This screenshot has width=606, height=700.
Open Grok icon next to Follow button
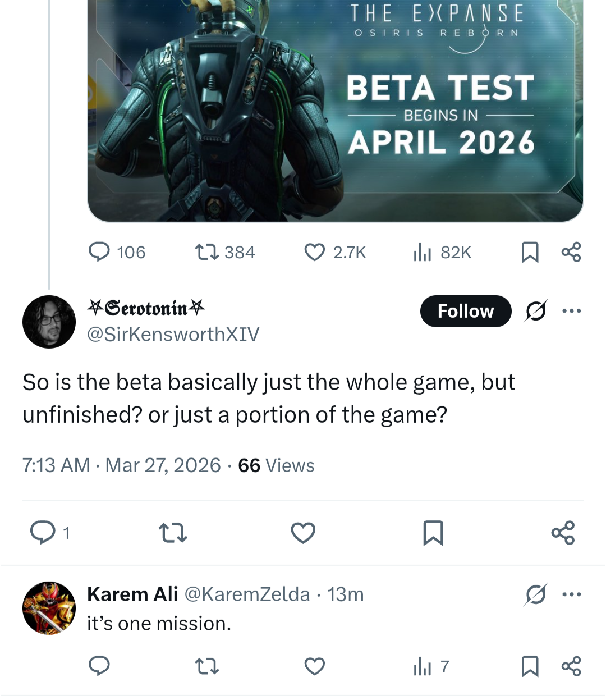pyautogui.click(x=535, y=311)
